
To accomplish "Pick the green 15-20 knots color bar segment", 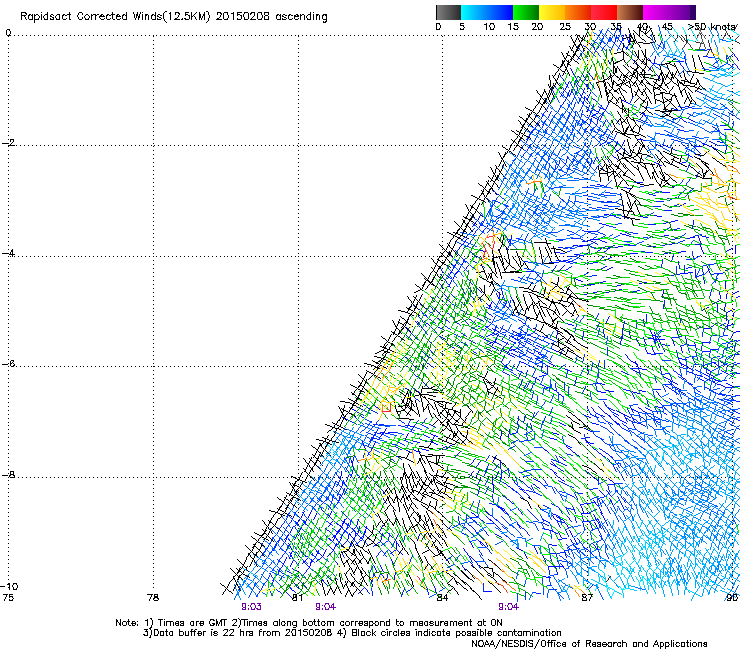I will (x=526, y=12).
